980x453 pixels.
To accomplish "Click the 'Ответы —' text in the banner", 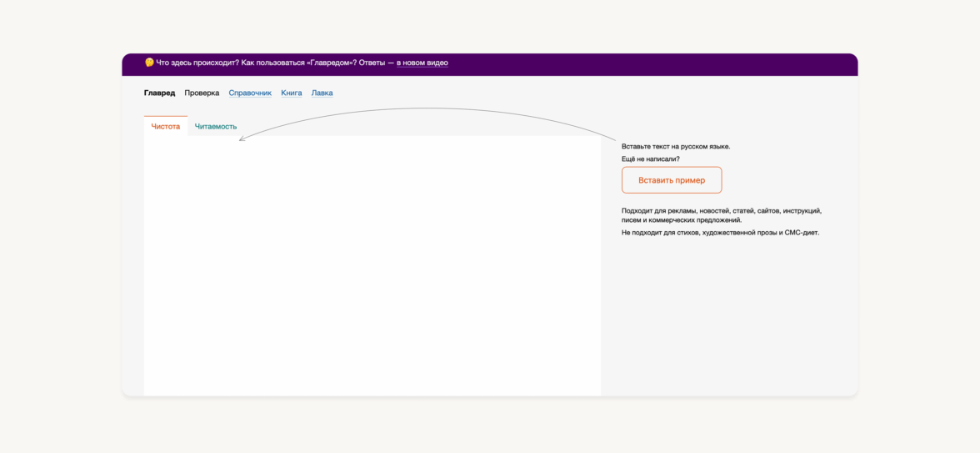I will tap(376, 63).
